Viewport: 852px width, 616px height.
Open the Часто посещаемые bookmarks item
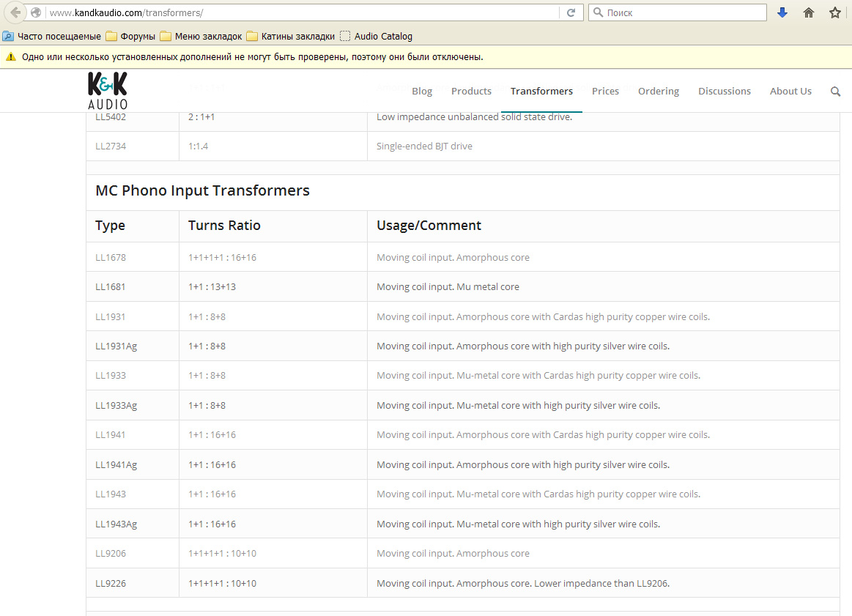(51, 36)
